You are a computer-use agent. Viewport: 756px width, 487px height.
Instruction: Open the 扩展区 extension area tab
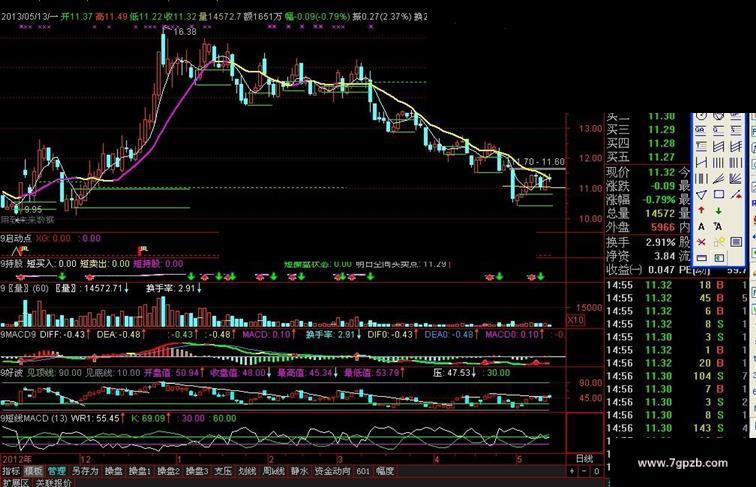point(16,482)
